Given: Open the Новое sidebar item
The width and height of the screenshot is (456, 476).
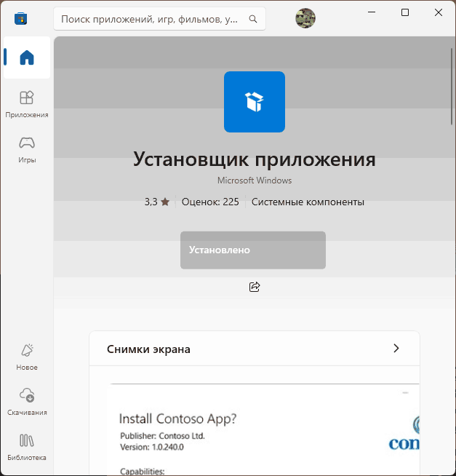Looking at the screenshot, I should pyautogui.click(x=27, y=357).
